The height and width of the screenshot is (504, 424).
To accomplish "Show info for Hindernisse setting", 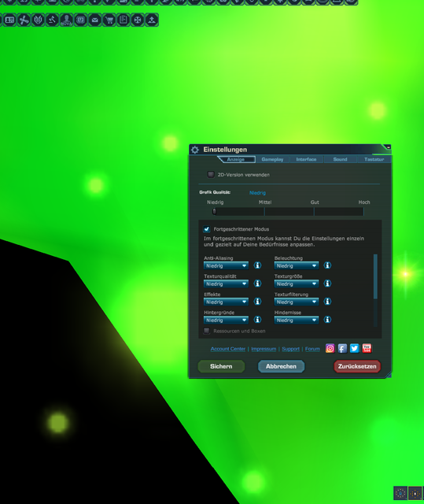I will [x=327, y=320].
